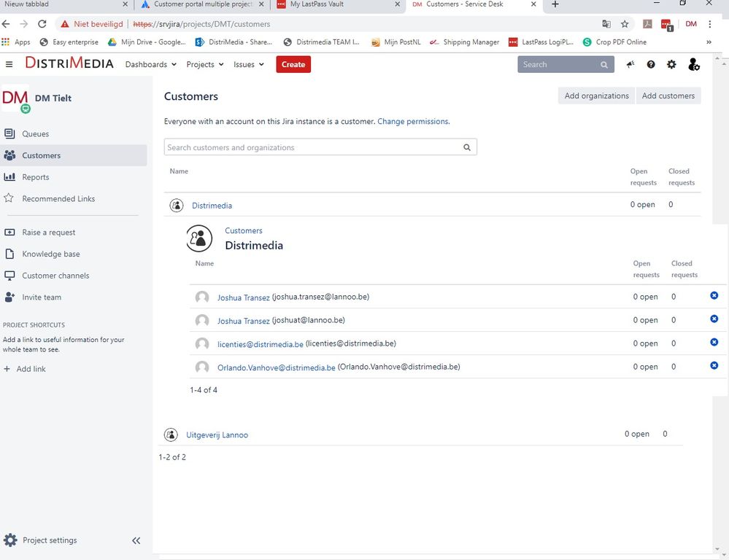Open Uitgeverij Lannoo organization link
Viewport: 729px width, 560px height.
click(x=217, y=435)
